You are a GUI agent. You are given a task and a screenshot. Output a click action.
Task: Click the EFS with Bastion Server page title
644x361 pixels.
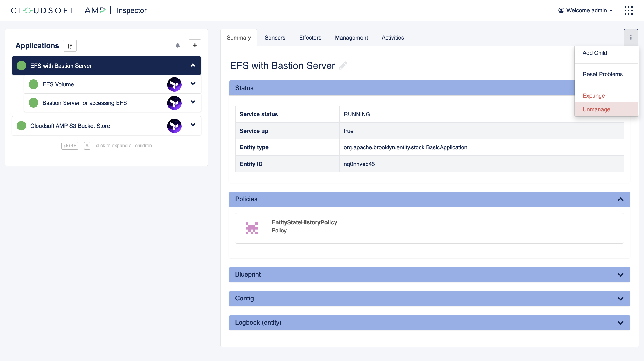tap(282, 66)
